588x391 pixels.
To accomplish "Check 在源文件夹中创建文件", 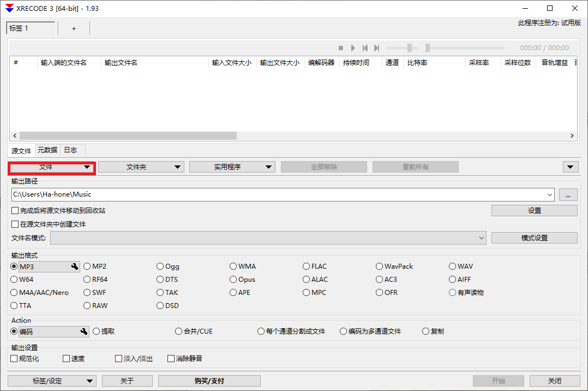I will [49, 224].
